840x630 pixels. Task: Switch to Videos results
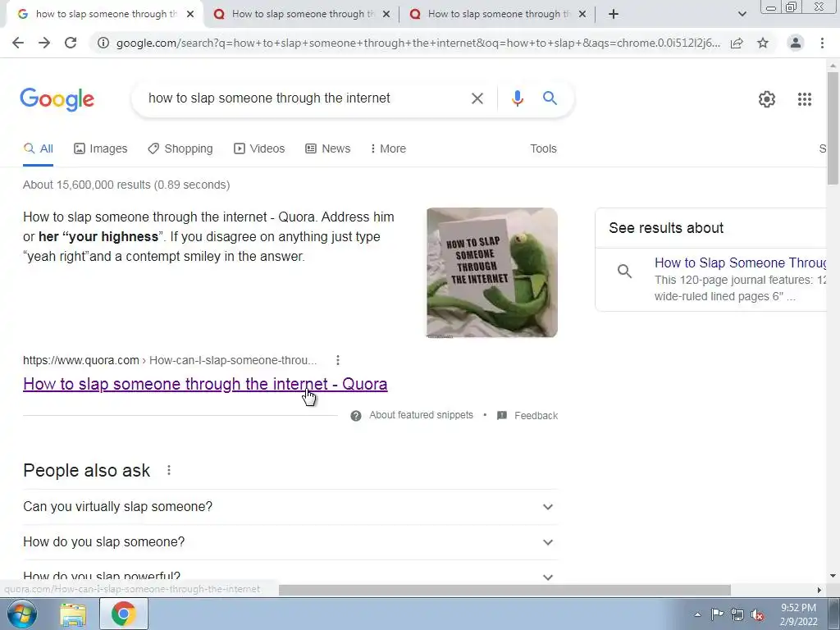click(x=259, y=149)
